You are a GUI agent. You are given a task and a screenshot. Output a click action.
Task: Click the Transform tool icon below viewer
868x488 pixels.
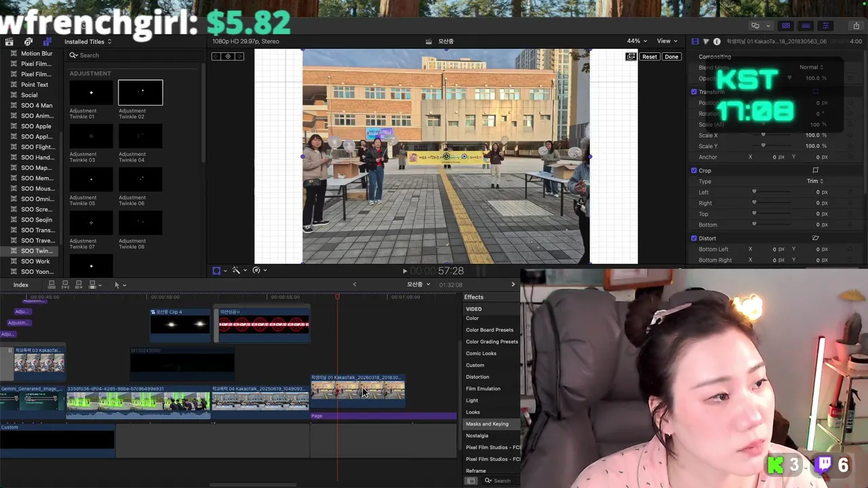(216, 270)
